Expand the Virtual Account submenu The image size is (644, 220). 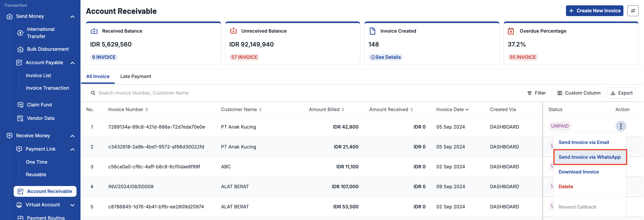72,205
